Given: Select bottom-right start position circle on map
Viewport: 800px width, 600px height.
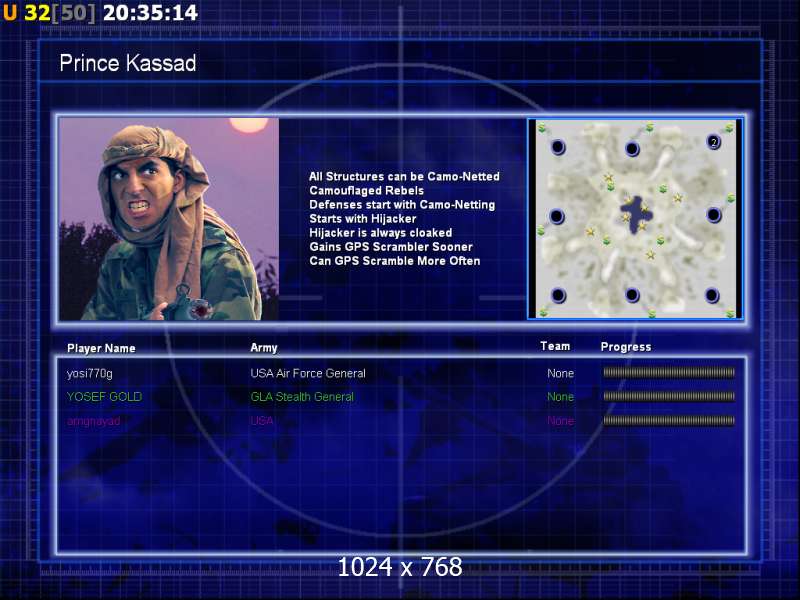Looking at the screenshot, I should [x=712, y=295].
